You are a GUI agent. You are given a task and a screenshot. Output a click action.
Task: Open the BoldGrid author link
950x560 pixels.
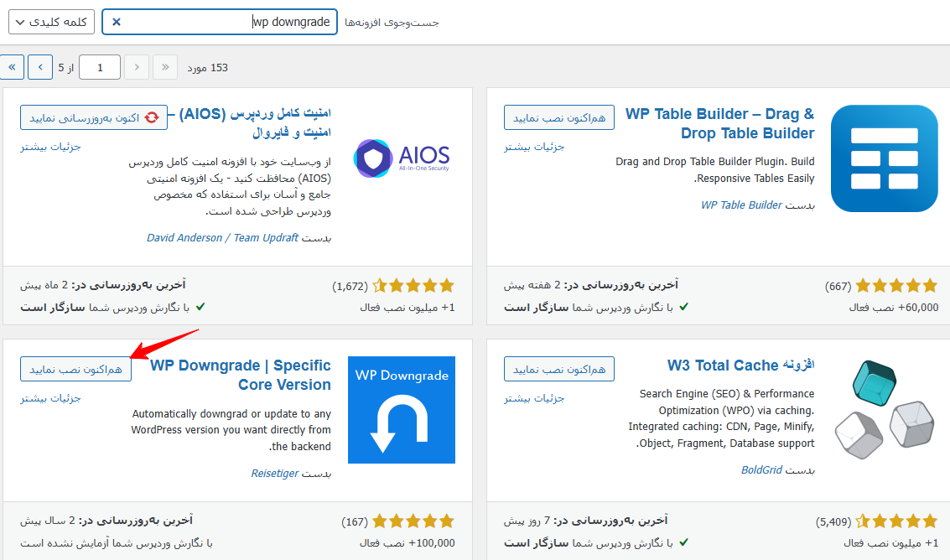(762, 470)
